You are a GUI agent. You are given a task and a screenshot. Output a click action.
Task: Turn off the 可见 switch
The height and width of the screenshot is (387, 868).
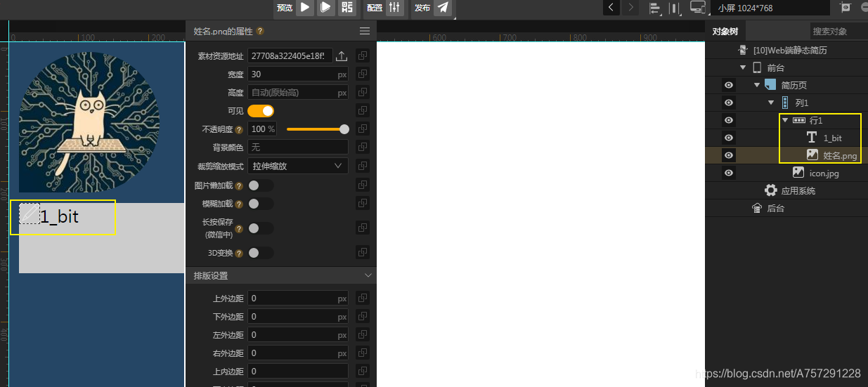[260, 111]
